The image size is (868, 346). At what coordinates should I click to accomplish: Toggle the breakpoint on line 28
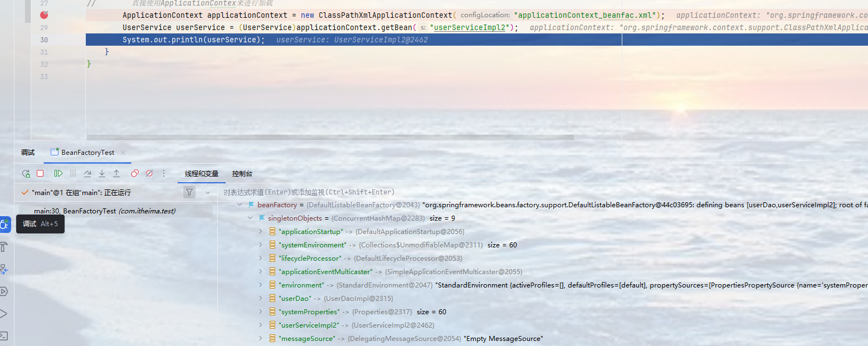click(x=44, y=15)
